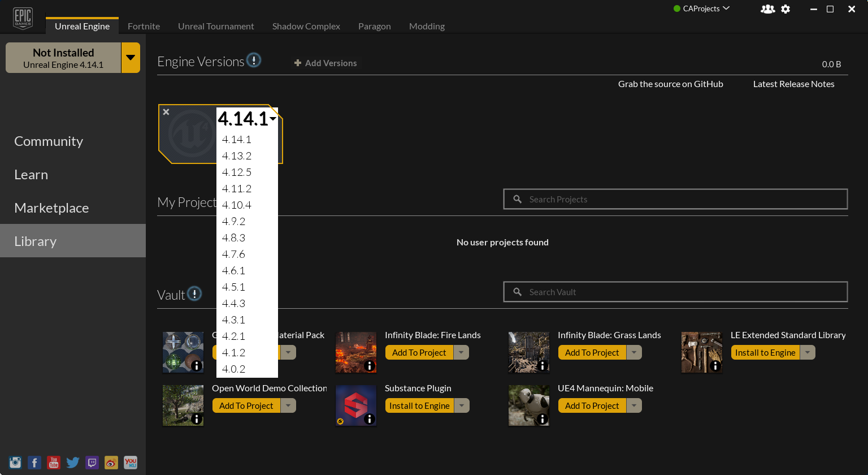This screenshot has height=475, width=868.
Task: Add Infinity Blade: Grass Lands to project
Action: pyautogui.click(x=592, y=352)
